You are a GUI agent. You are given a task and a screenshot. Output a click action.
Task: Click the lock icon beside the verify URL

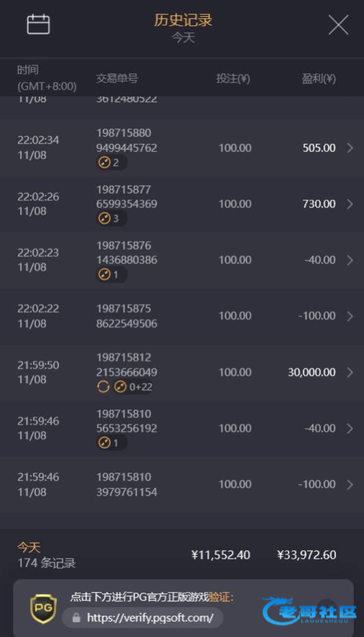pos(76,618)
